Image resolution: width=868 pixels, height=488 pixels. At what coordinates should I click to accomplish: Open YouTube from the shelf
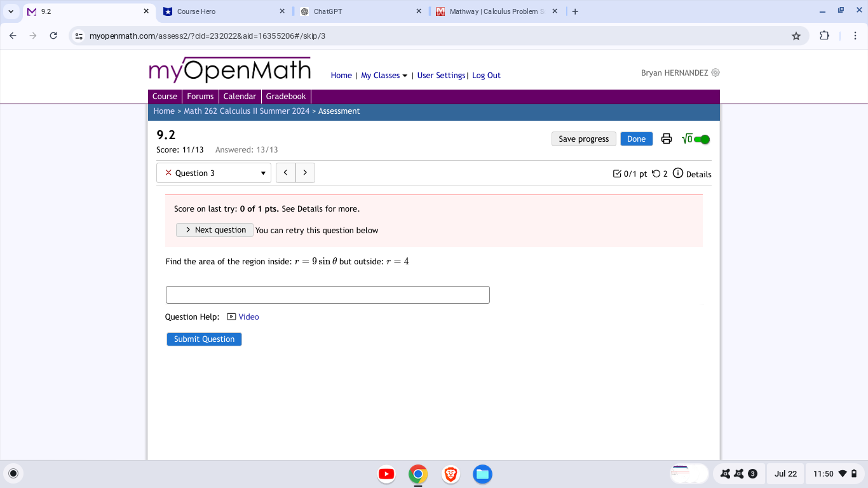point(386,474)
